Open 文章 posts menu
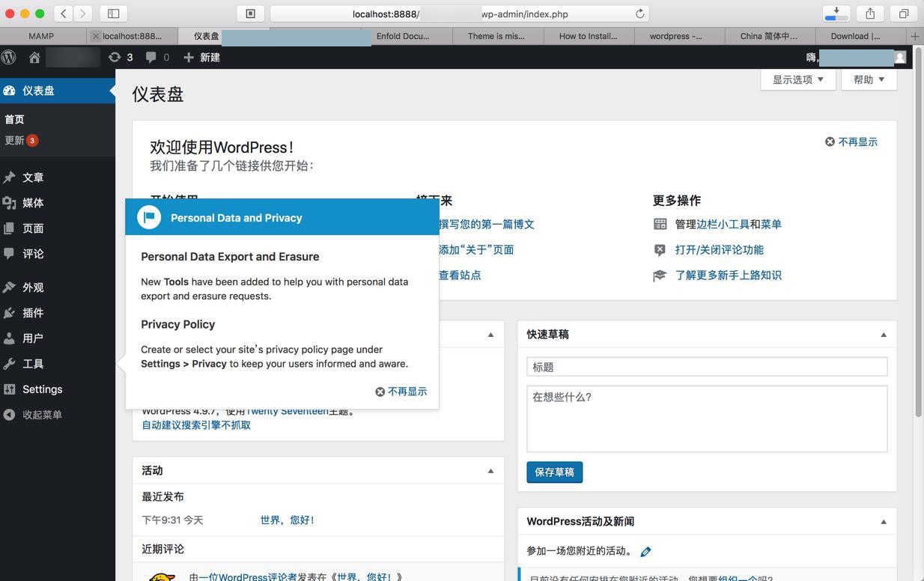This screenshot has width=924, height=581. pyautogui.click(x=58, y=177)
